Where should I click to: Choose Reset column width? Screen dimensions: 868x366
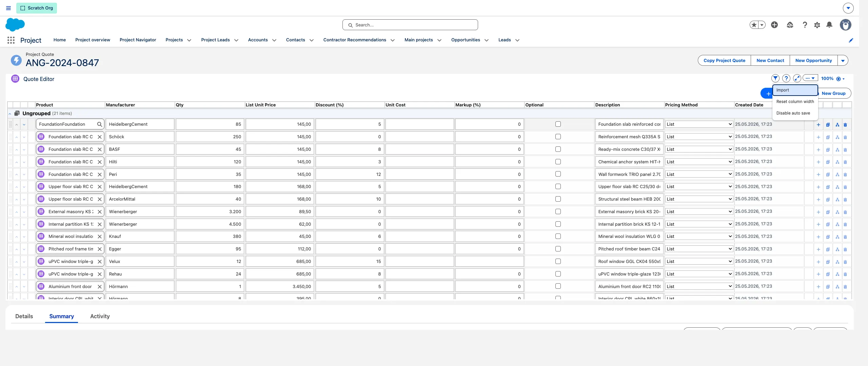click(795, 102)
